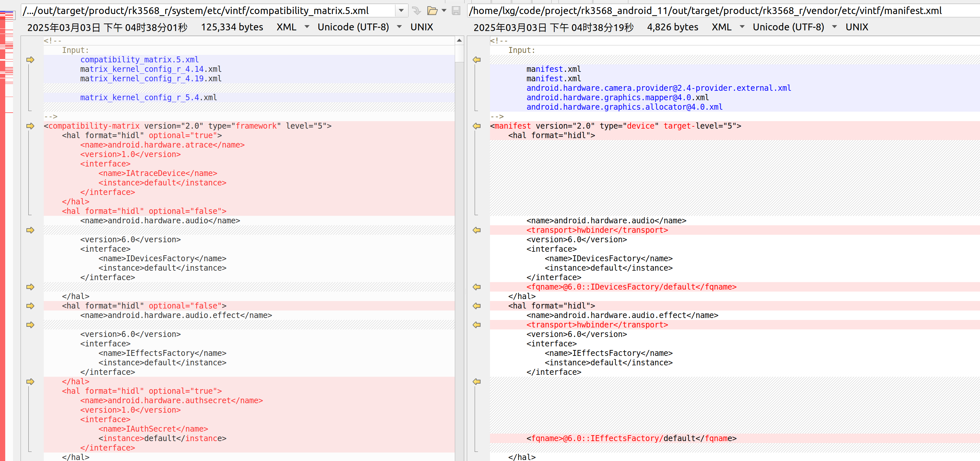Click copy-to-left arrow at right Input section

[x=477, y=60]
